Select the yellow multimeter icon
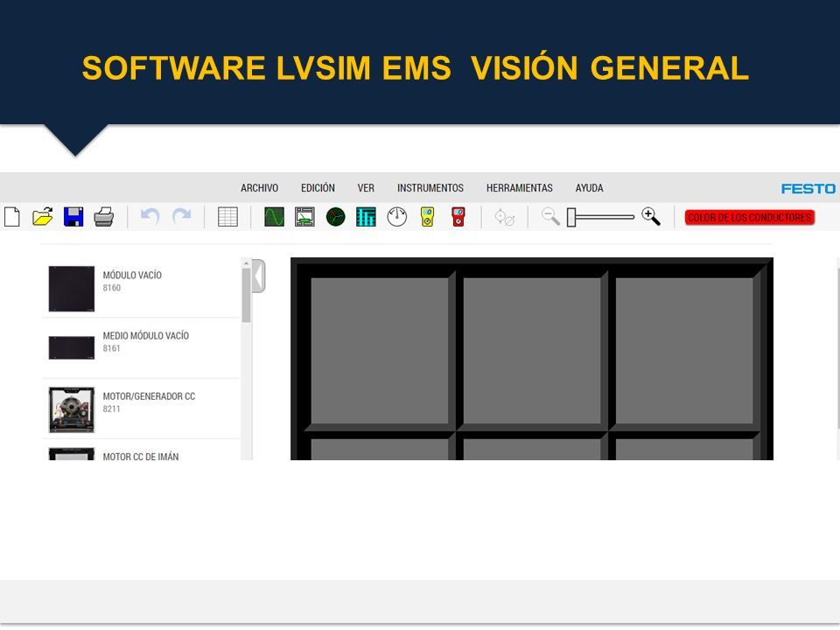 point(428,217)
